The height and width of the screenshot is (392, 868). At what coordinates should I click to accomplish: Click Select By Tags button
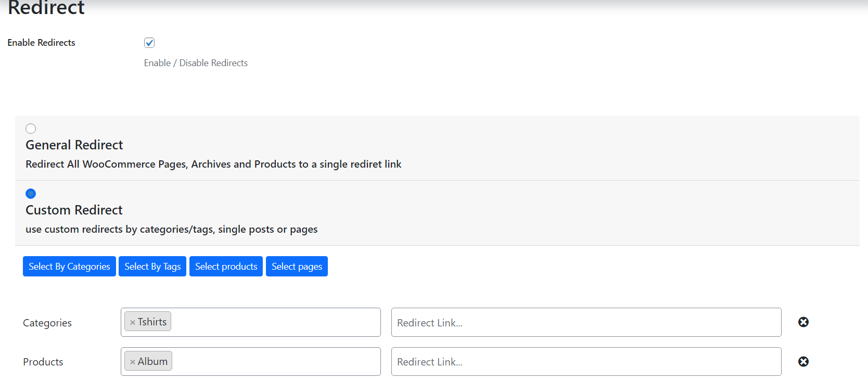152,267
